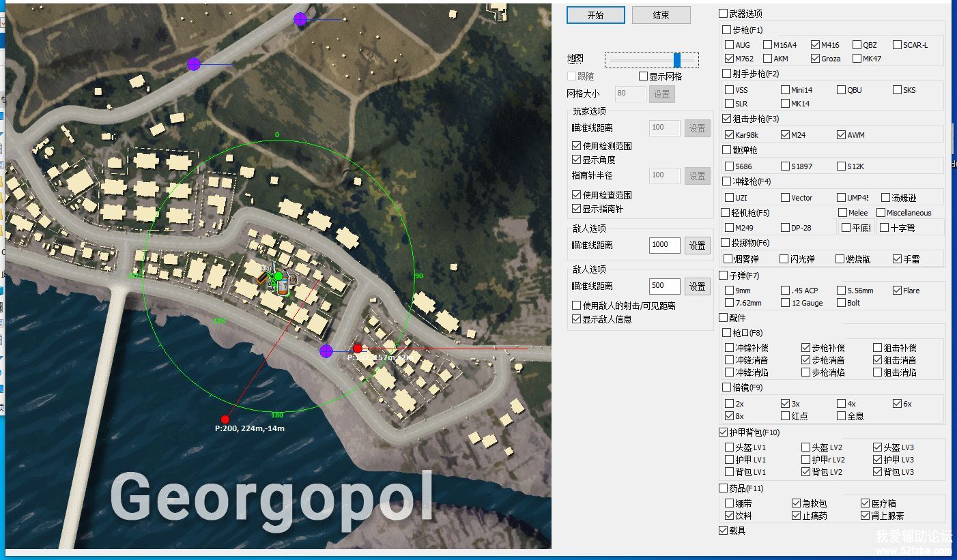Click the purple marker on the upper-left road

pyautogui.click(x=194, y=64)
